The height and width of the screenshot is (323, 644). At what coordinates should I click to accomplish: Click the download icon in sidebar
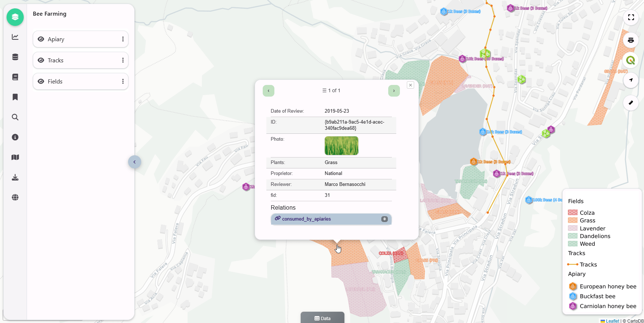(x=15, y=177)
